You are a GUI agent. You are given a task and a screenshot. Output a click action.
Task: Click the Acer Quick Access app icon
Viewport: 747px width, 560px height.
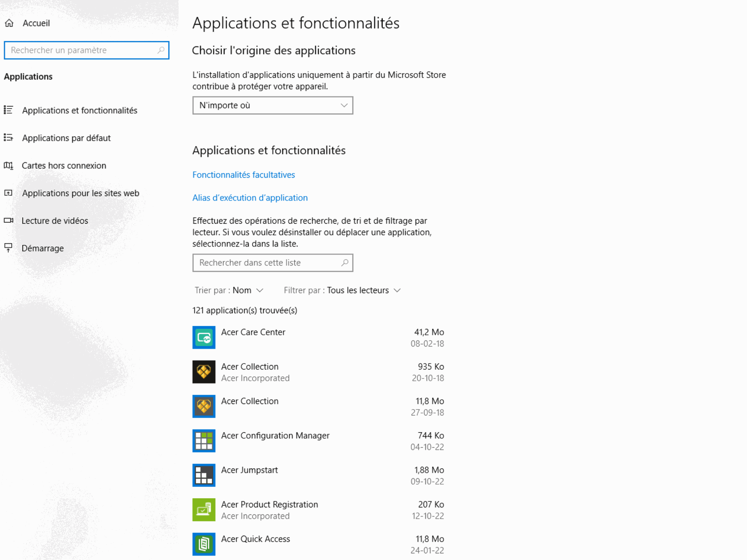(204, 544)
